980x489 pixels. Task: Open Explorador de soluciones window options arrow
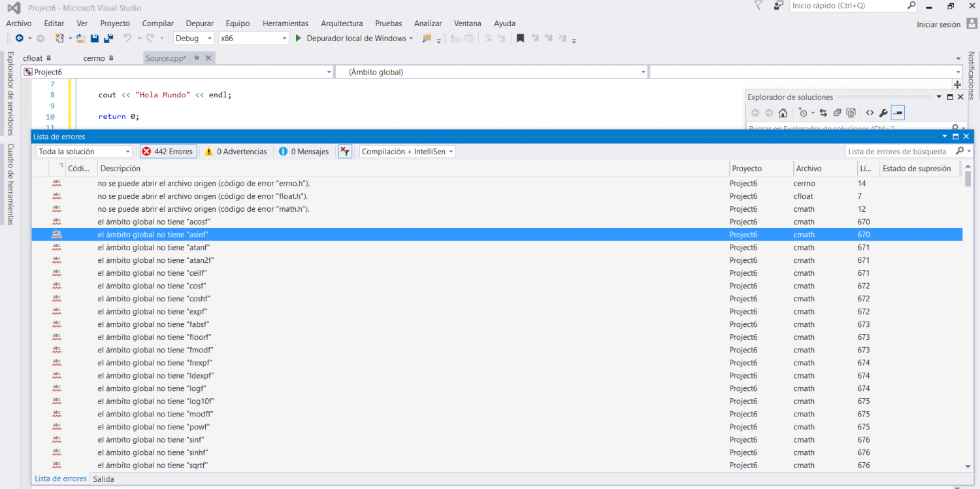pos(939,97)
